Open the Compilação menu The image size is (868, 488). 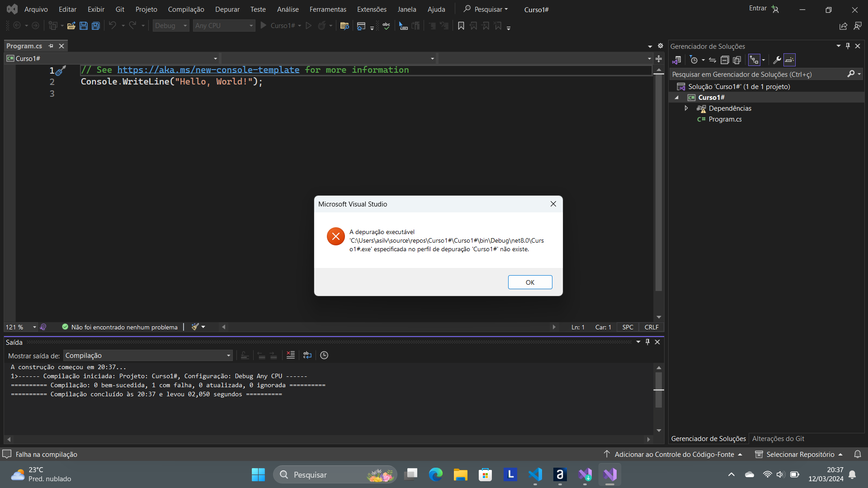186,9
